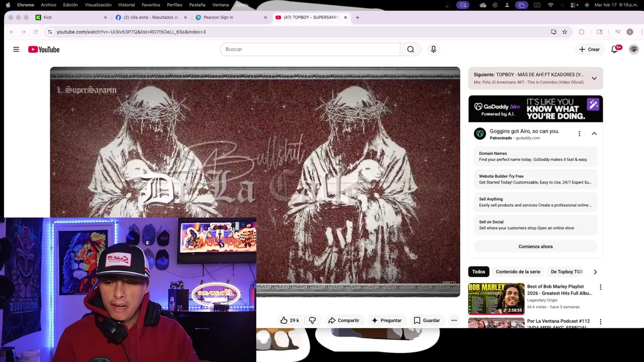The image size is (644, 362).
Task: Open the Bob Marley playlist thumbnail
Action: point(496,299)
